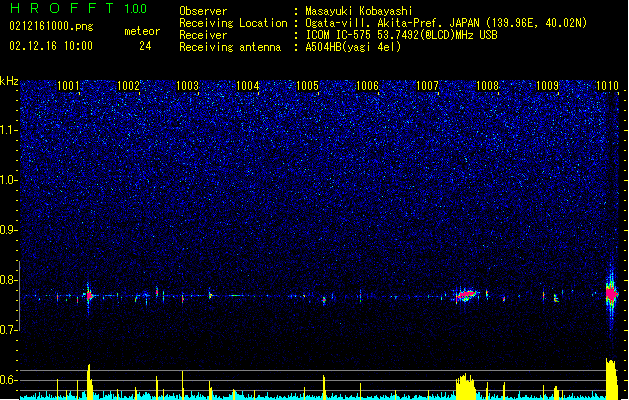629x400 pixels.
Task: Click the 1006 time marker
Action: click(367, 86)
